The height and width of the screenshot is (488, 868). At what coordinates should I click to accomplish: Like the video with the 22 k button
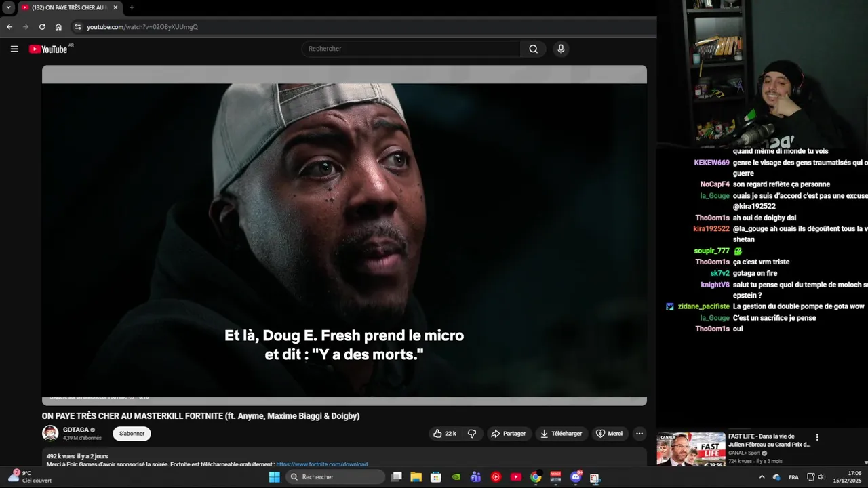coord(445,434)
